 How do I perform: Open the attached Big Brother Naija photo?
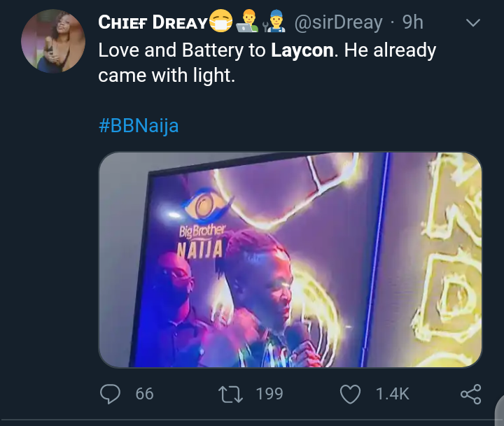tap(290, 260)
